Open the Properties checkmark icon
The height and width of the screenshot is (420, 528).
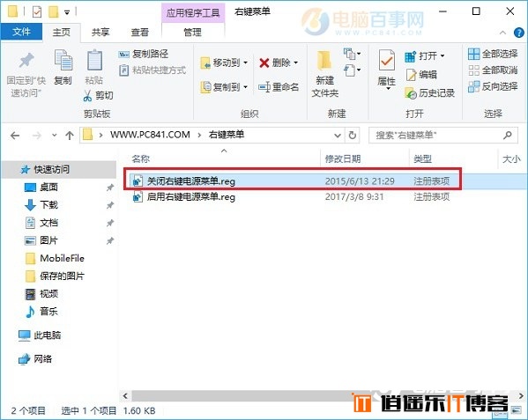tap(387, 61)
